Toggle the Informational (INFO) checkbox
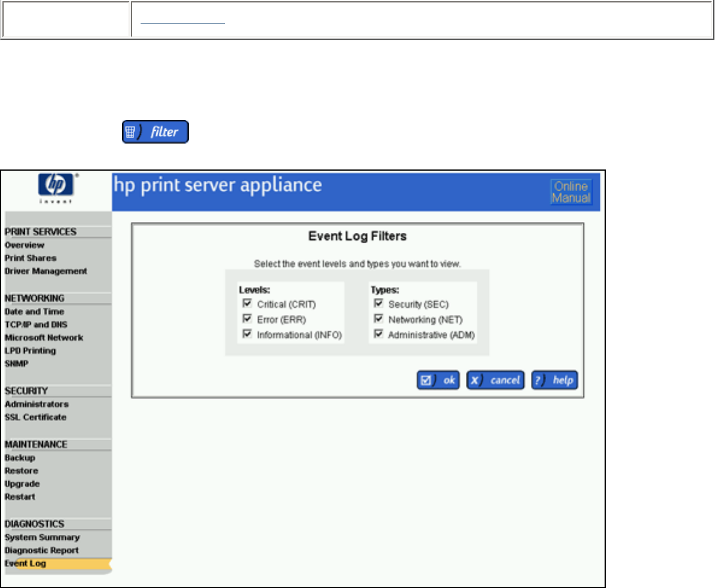The height and width of the screenshot is (588, 715). pyautogui.click(x=247, y=334)
